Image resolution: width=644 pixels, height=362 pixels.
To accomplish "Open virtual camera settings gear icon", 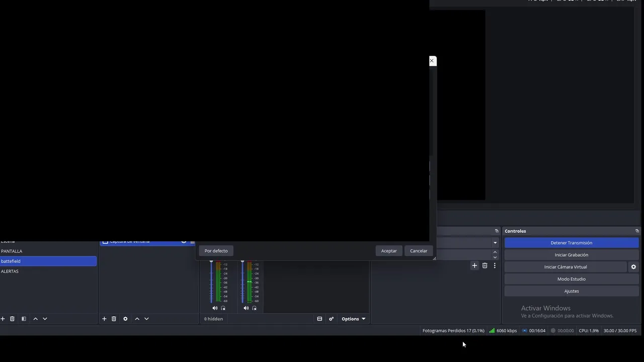I will pos(633,267).
